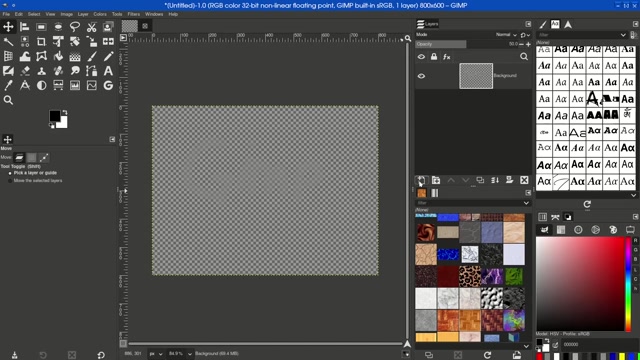640x360 pixels.
Task: Open the patterns filter dropdown
Action: 526,203
